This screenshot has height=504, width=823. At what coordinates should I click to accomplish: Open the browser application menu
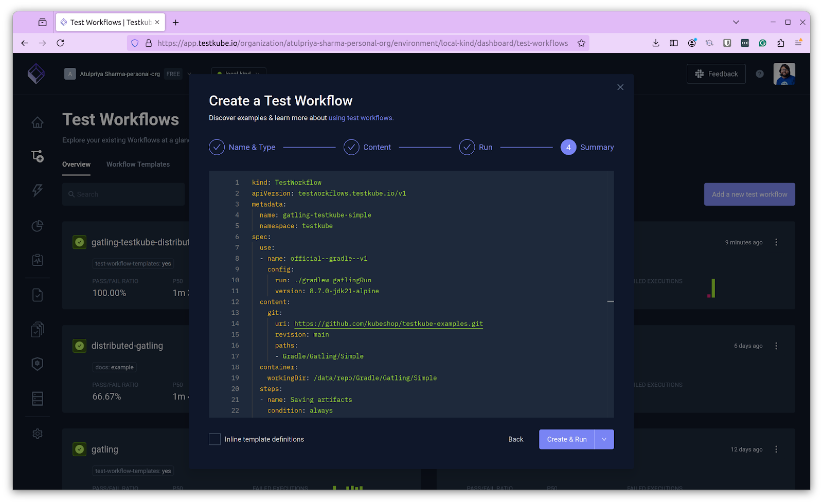[798, 43]
